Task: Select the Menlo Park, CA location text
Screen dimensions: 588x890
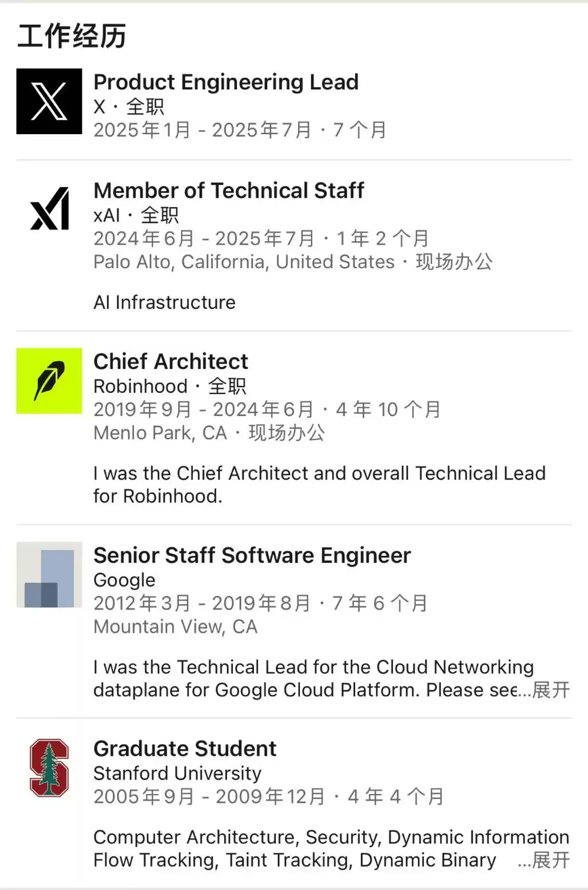Action: pos(160,433)
